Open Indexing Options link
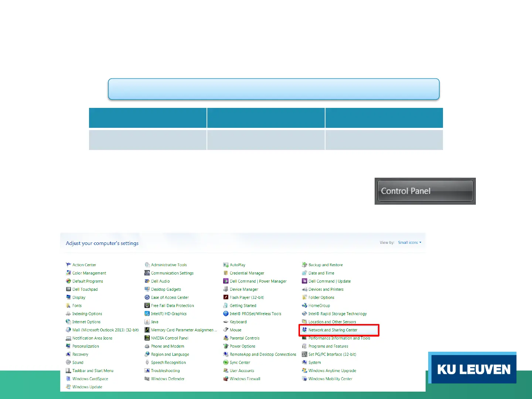 pos(87,314)
